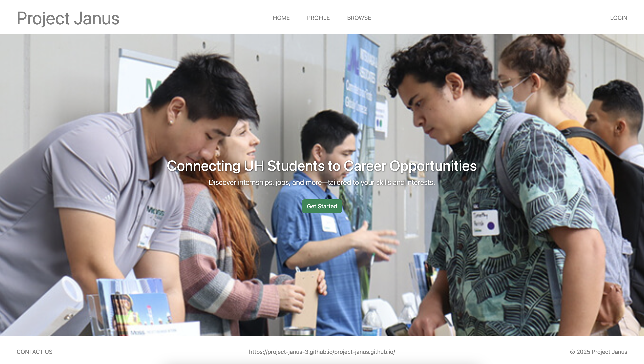Image resolution: width=644 pixels, height=364 pixels.
Task: Click the Connecting UH Students headline
Action: point(322,166)
